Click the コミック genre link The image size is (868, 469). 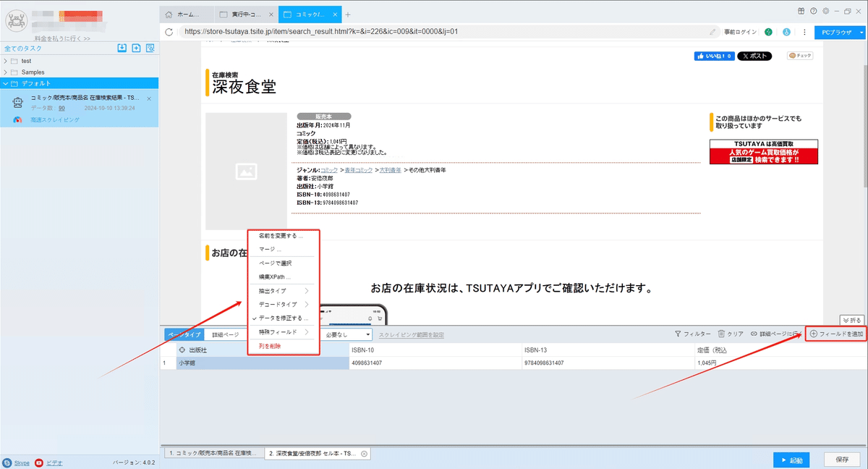[328, 169]
